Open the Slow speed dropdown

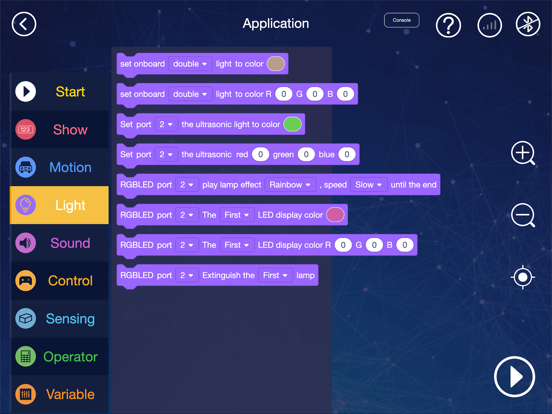(369, 184)
